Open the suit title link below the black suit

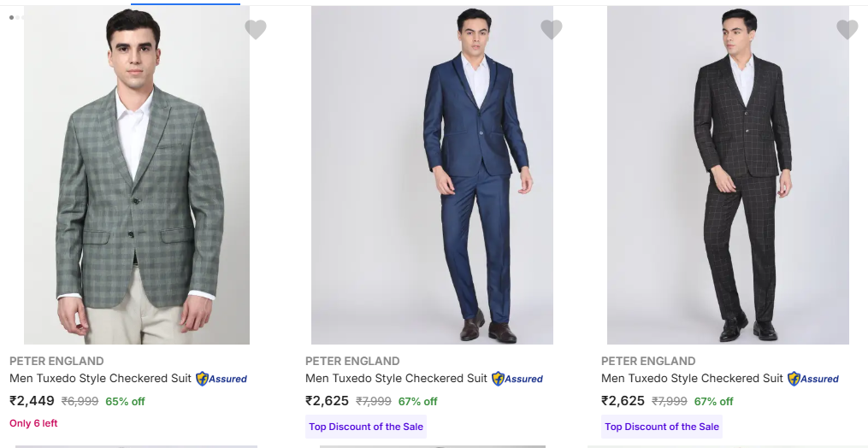point(692,378)
